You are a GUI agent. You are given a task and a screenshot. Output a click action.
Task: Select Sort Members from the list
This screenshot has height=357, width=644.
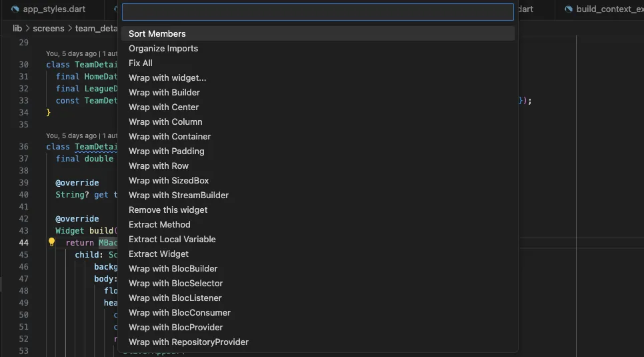157,33
